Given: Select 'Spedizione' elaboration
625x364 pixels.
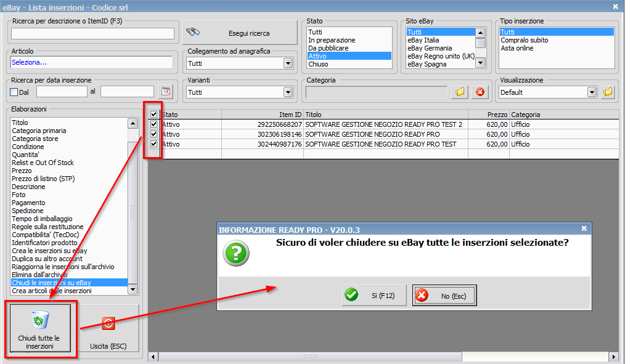Looking at the screenshot, I should click(x=70, y=211).
